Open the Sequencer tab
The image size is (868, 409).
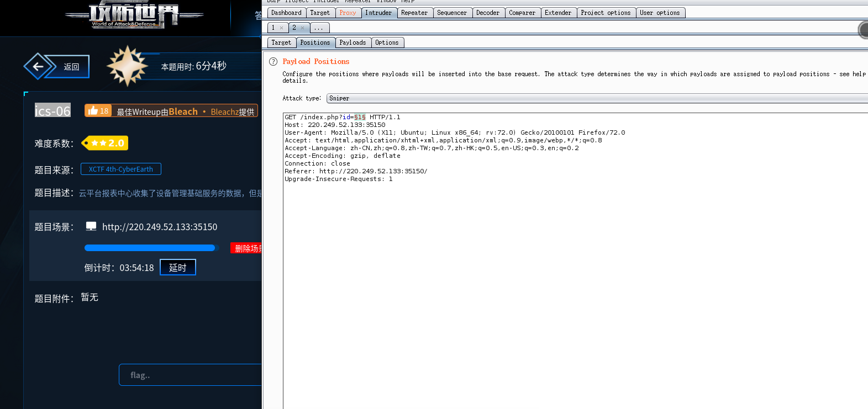coord(452,13)
